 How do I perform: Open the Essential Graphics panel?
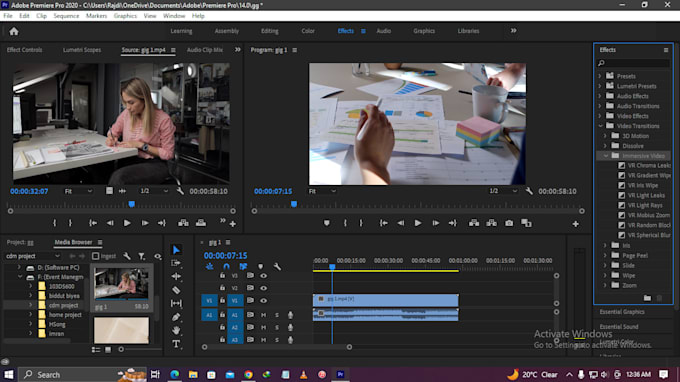(622, 312)
